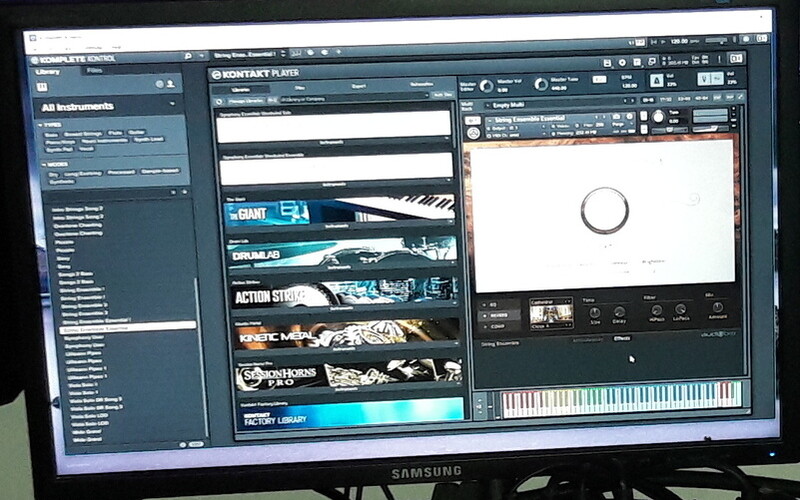
Task: Click Instruments button under The Giant banner
Action: tap(336, 225)
